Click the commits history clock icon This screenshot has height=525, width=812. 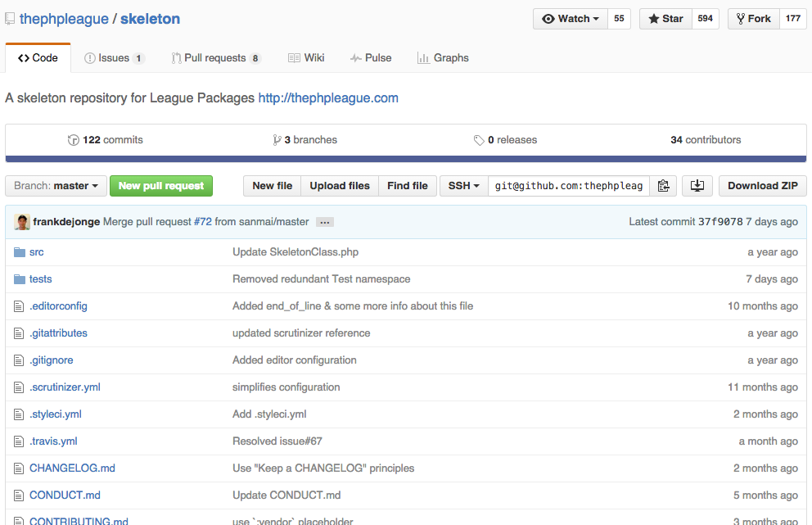(73, 140)
